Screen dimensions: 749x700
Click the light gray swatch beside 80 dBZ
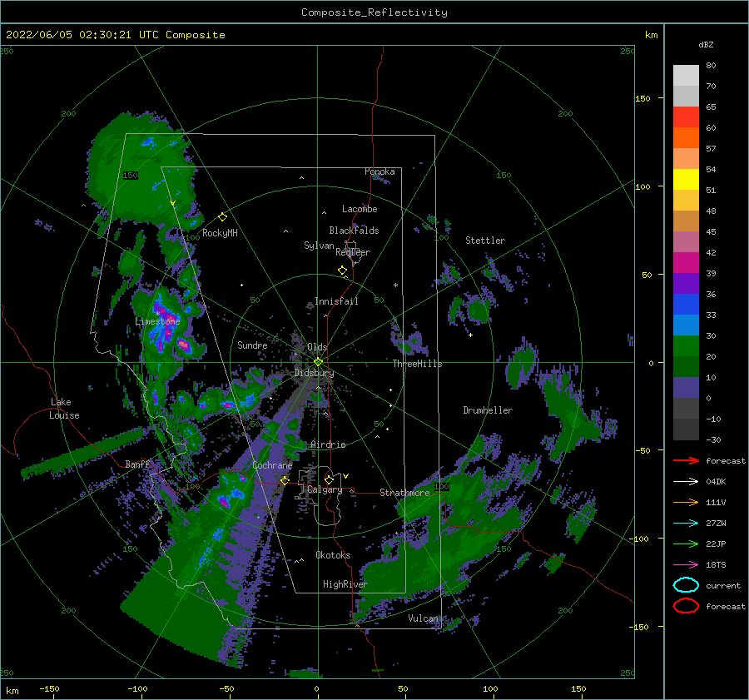pyautogui.click(x=686, y=75)
